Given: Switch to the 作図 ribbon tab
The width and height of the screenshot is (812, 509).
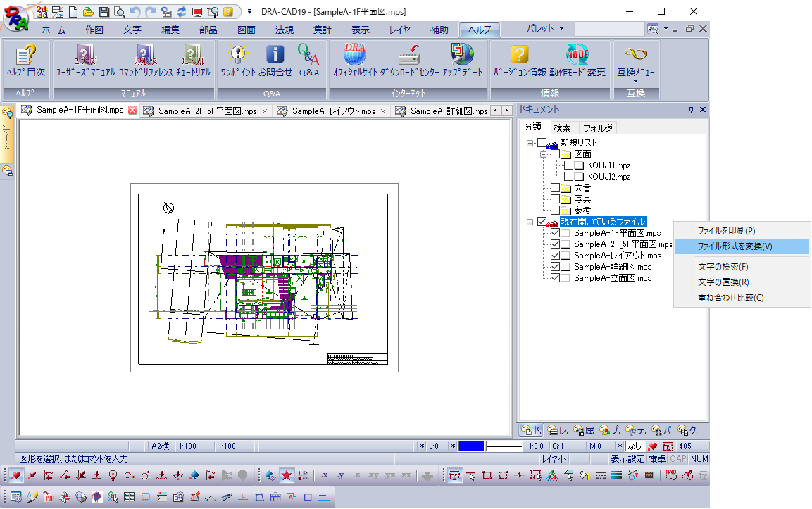Looking at the screenshot, I should click(x=94, y=30).
